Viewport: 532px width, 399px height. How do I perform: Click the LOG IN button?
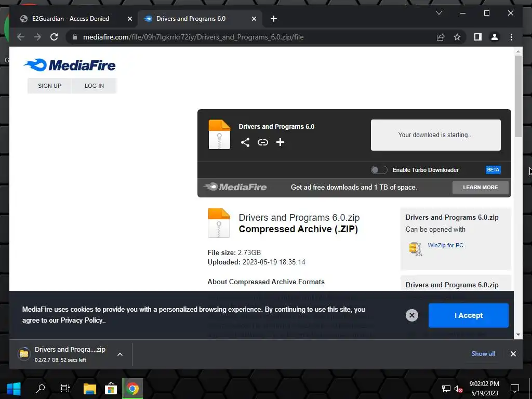(x=95, y=86)
